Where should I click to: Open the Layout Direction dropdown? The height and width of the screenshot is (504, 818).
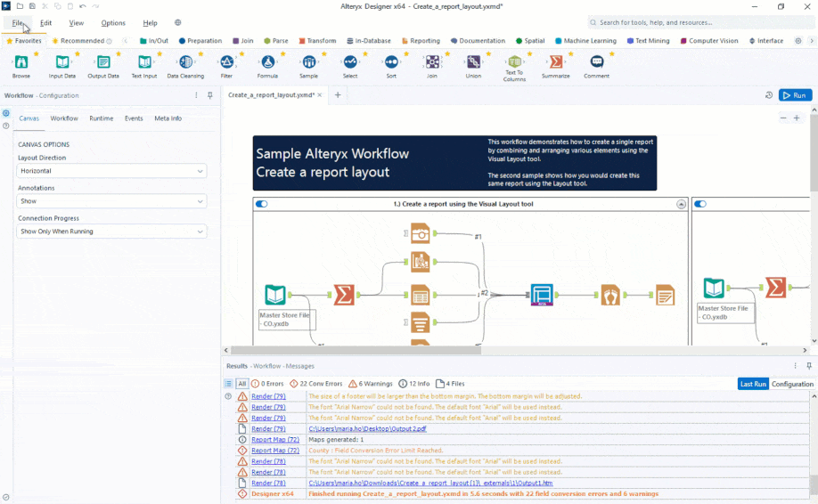111,171
